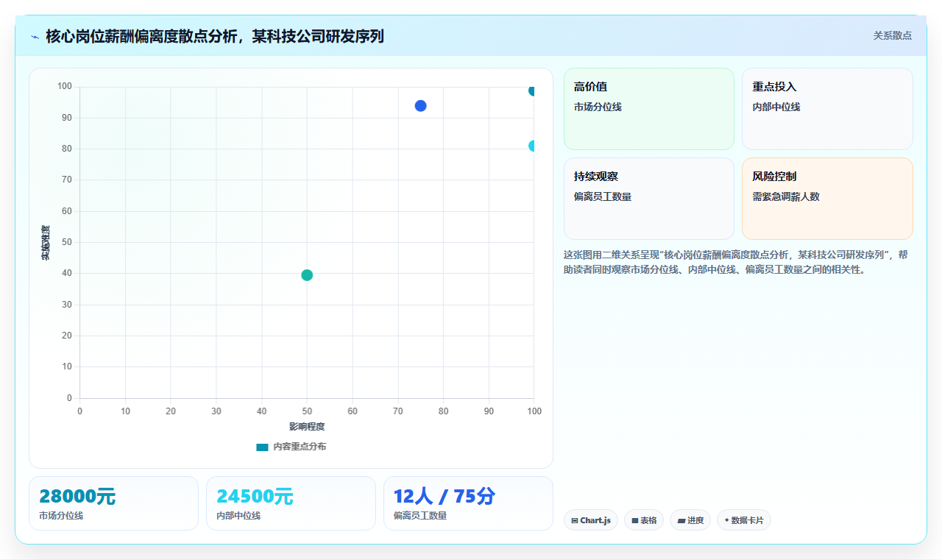This screenshot has height=560, width=942.
Task: Click 市场分位线 text in 高价值 card
Action: pos(598,107)
